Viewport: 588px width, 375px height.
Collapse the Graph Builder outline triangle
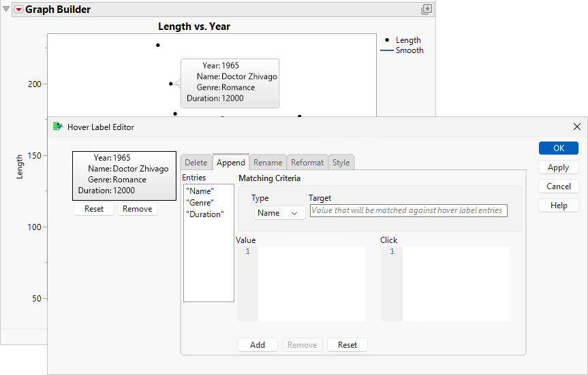pyautogui.click(x=7, y=10)
